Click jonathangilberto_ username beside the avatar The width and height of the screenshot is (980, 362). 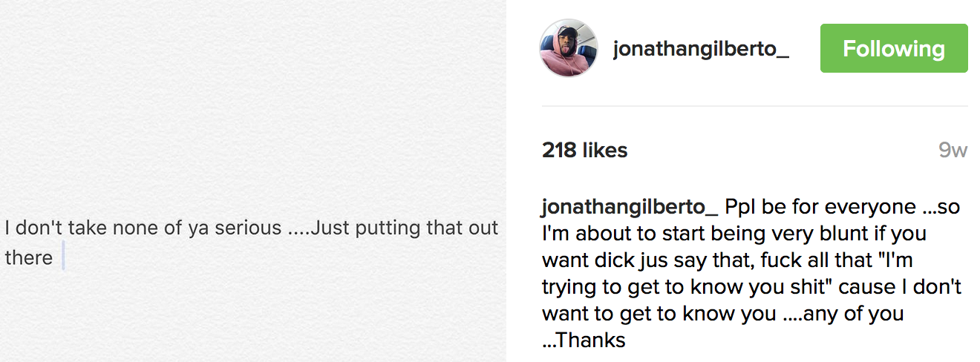click(701, 49)
